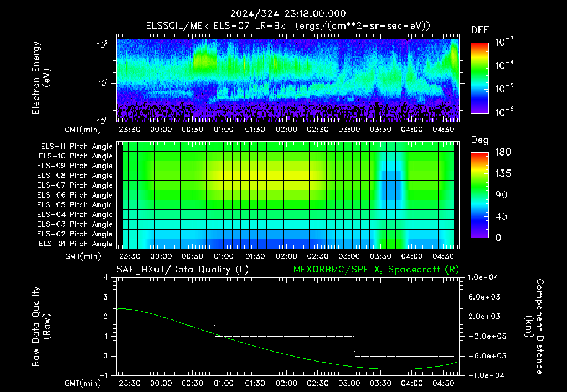The width and height of the screenshot is (567, 392).
Task: Select the ELS-03 Pitch Angle row label
Action: pos(75,224)
